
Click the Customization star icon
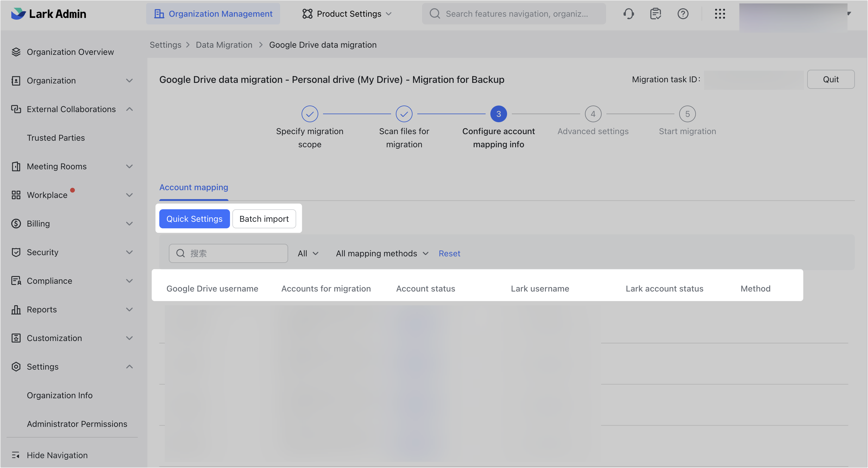[x=16, y=338]
